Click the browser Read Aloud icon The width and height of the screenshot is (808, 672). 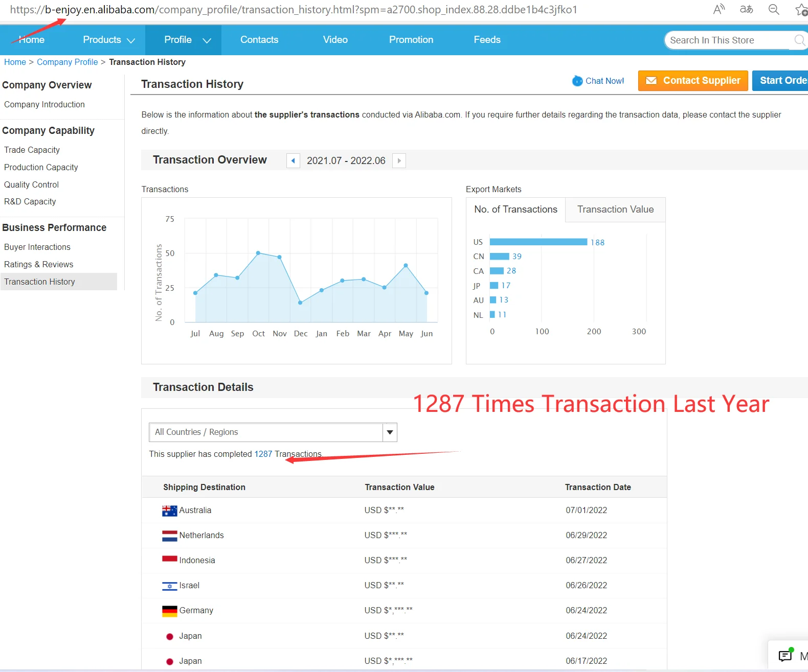click(x=719, y=9)
